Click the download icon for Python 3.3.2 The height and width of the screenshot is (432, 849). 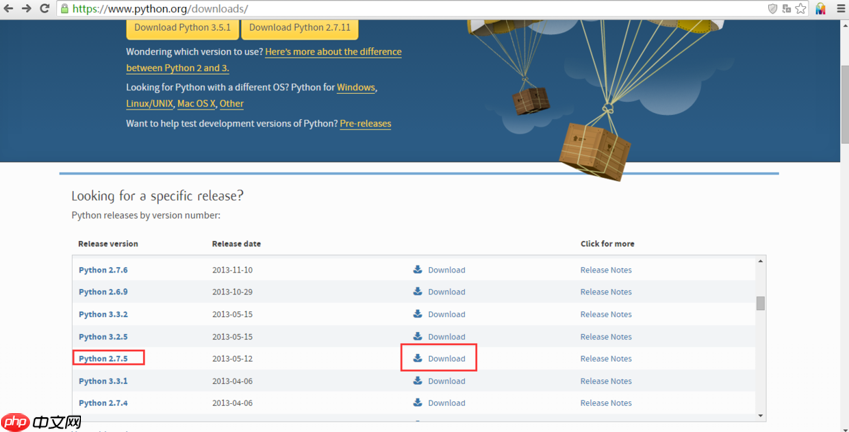[x=417, y=313]
